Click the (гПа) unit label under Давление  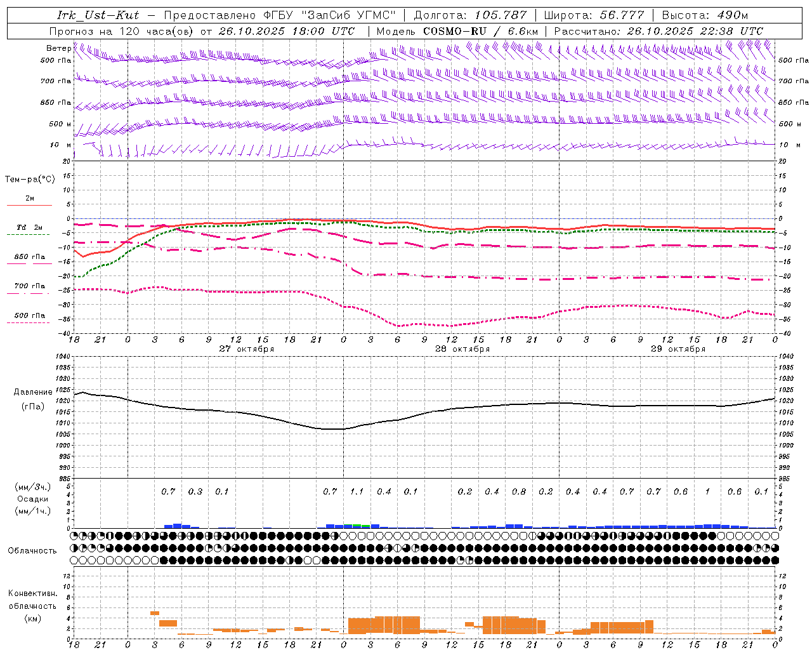33,407
